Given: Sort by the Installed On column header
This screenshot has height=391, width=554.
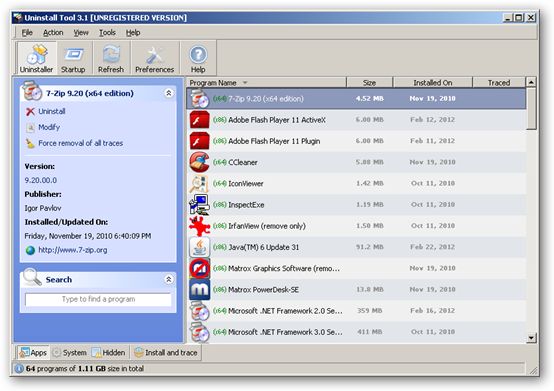Looking at the screenshot, I should [x=432, y=83].
